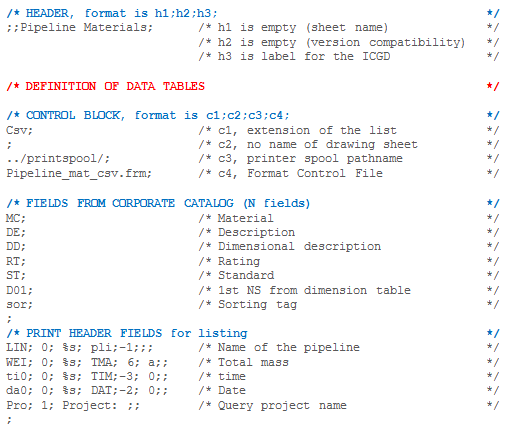Screen dimensions: 513x427
Task: Click the 'LIN; 0; %s; pli;-1;;;' line
Action: [x=79, y=348]
